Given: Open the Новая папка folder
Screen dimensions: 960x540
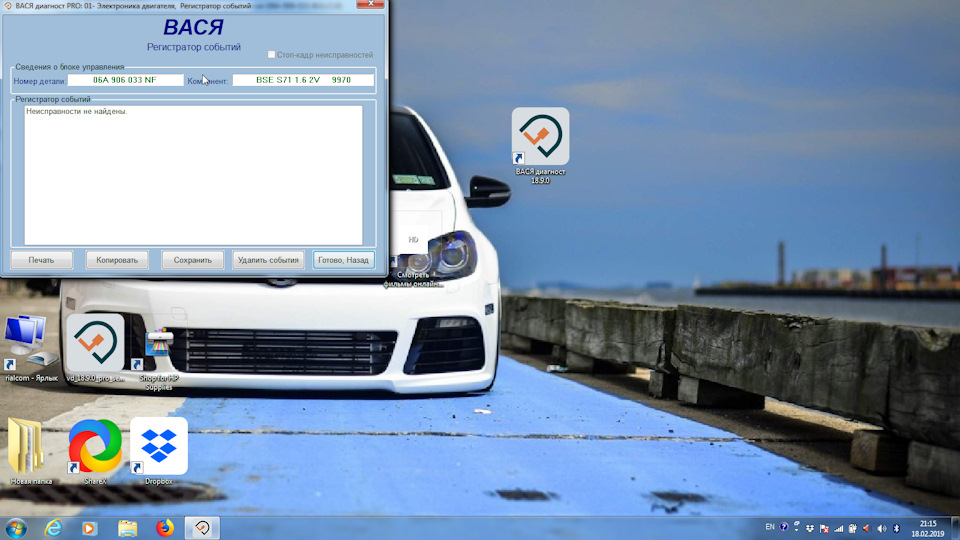Looking at the screenshot, I should (30, 451).
